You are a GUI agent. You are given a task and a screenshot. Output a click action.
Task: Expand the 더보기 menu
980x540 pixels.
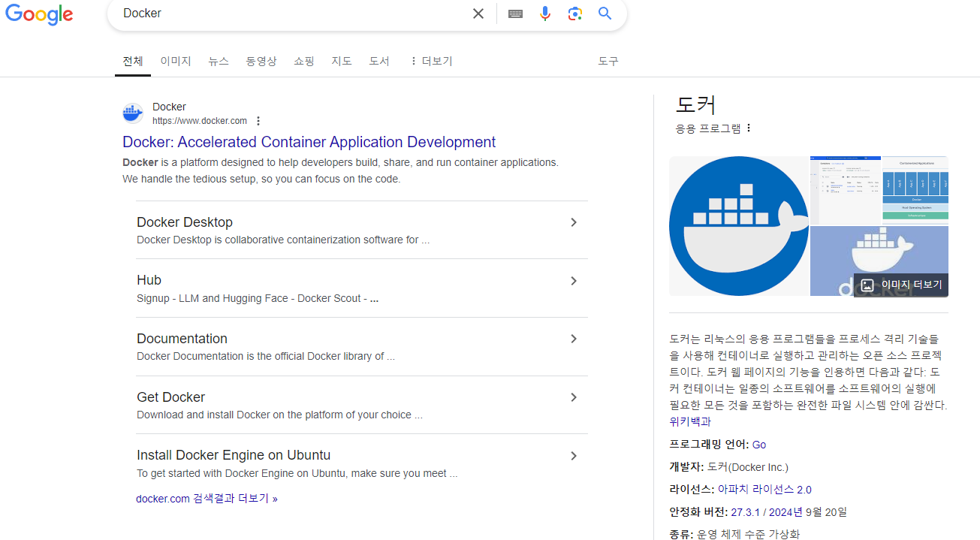pyautogui.click(x=431, y=61)
